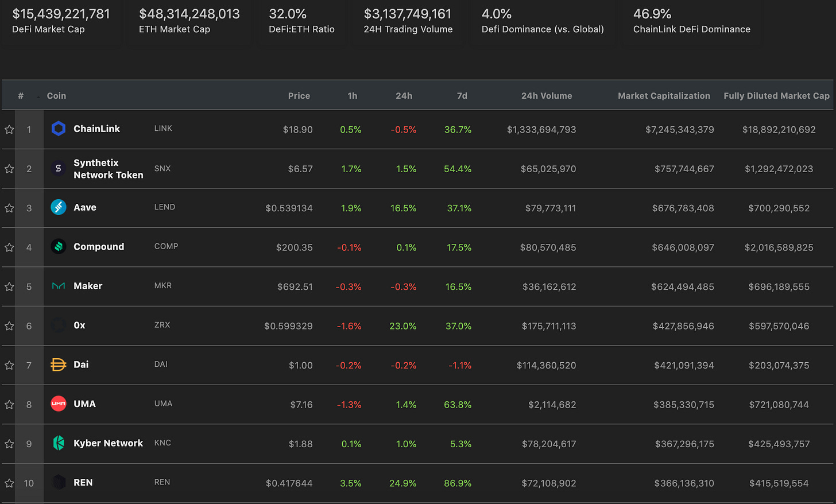Add Dai to favorites via star
This screenshot has width=836, height=504.
9,365
